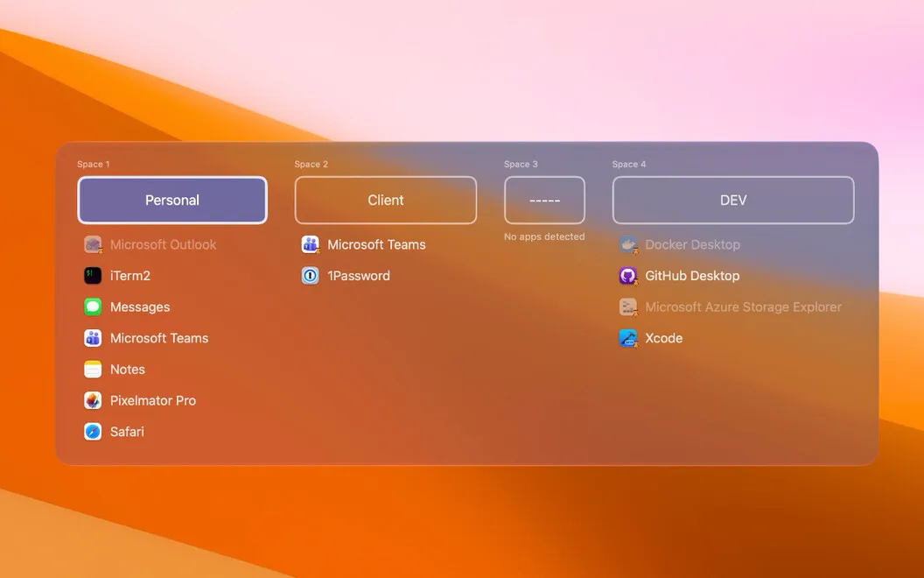924x578 pixels.
Task: Switch to the DEV space
Action: click(x=733, y=200)
